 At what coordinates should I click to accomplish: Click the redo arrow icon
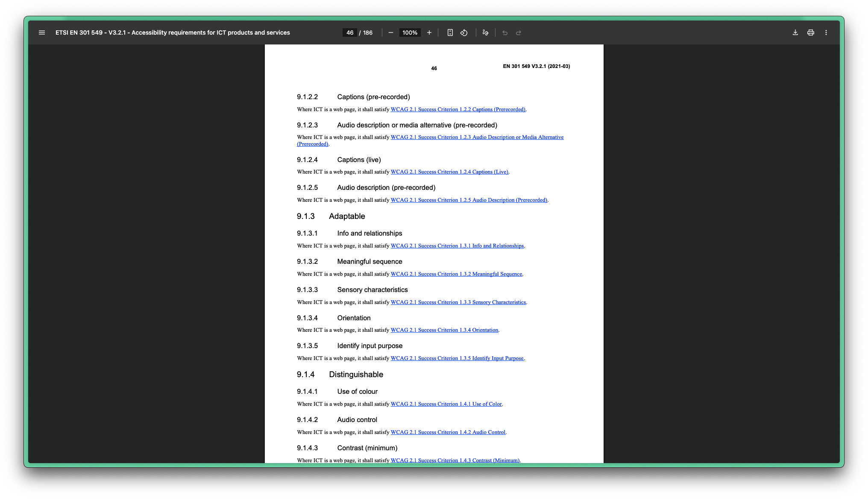click(519, 32)
